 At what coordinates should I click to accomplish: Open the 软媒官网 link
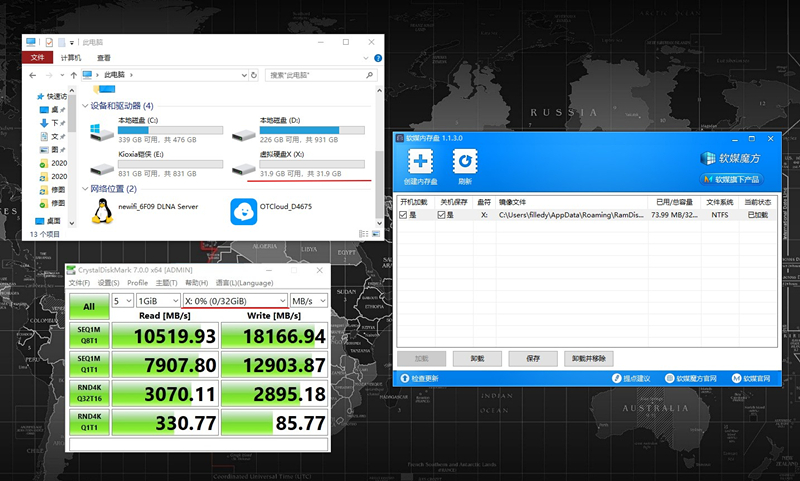[x=751, y=378]
